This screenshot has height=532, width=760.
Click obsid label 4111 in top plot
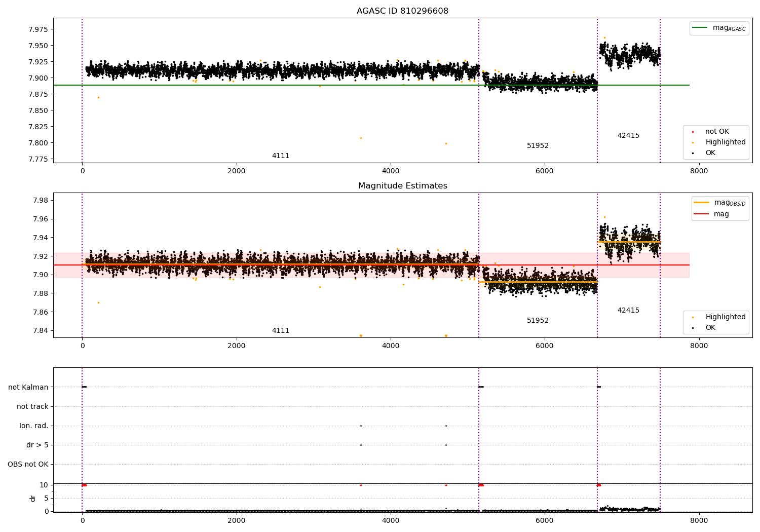[281, 156]
